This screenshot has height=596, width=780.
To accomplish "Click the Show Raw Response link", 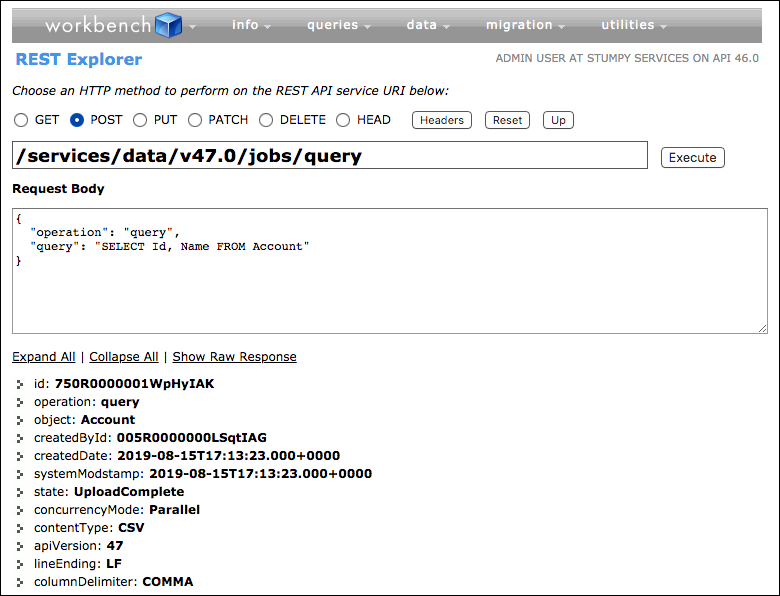I will (x=234, y=357).
